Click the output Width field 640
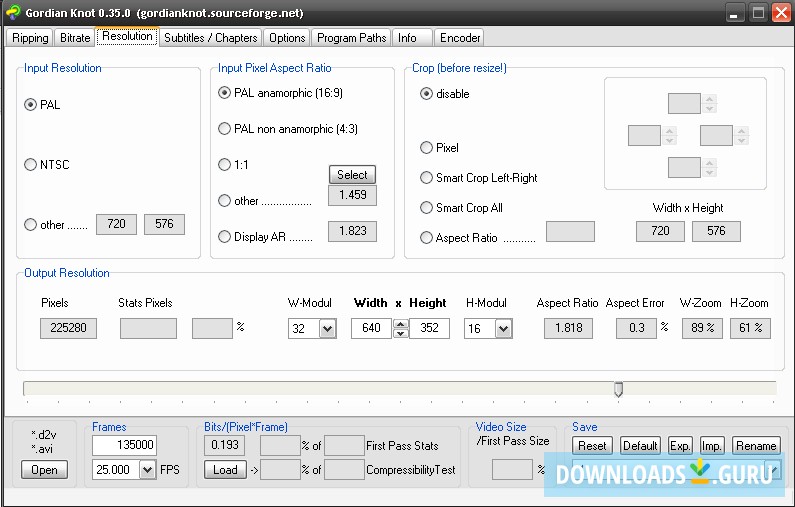 (371, 328)
